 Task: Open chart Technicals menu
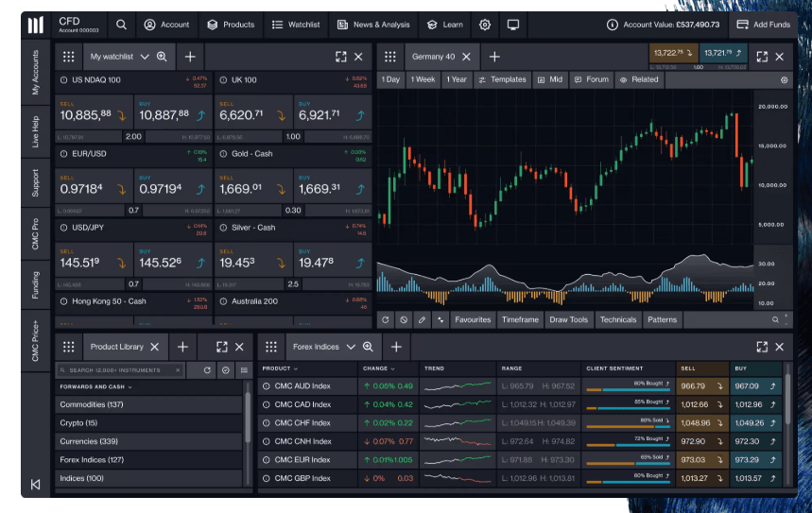618,320
